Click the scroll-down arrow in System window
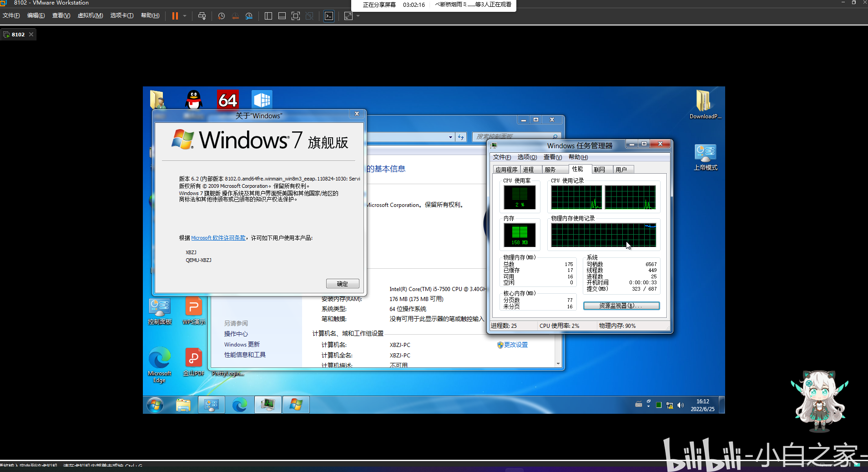The image size is (868, 472). tap(558, 363)
